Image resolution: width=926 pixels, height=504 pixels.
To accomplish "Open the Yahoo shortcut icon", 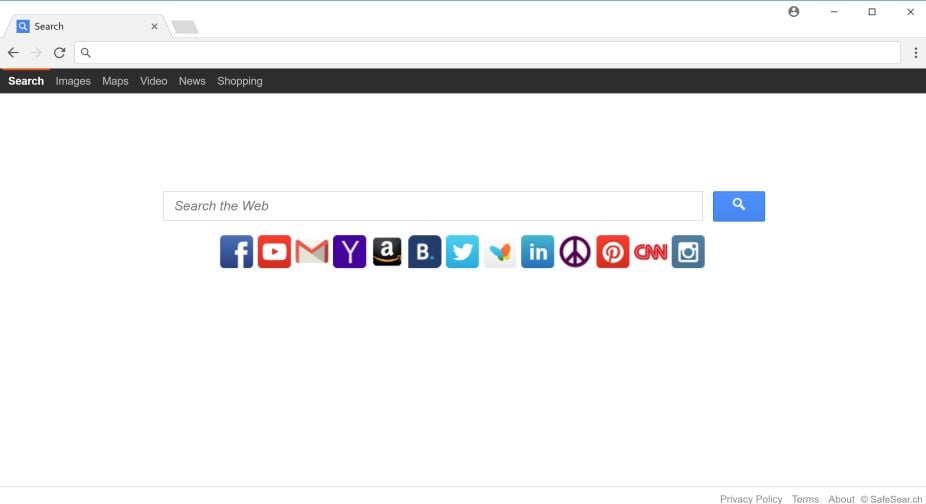I will coord(350,252).
